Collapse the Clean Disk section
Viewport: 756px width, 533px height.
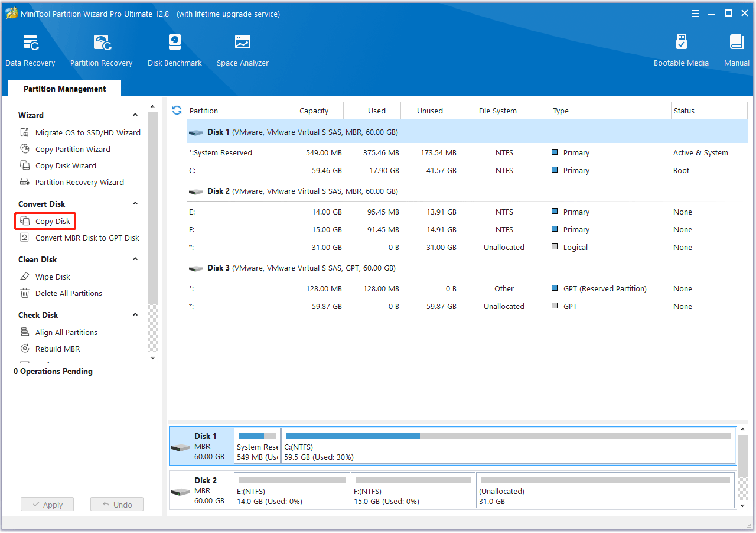coord(135,259)
